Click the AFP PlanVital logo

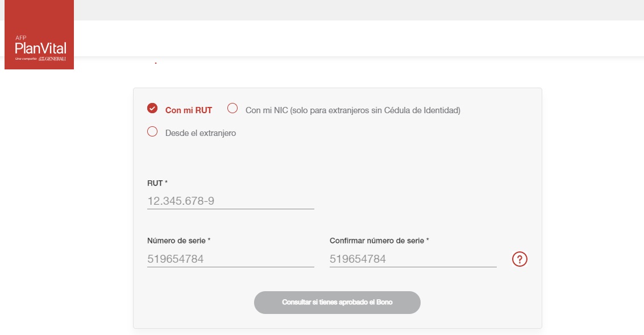point(39,47)
